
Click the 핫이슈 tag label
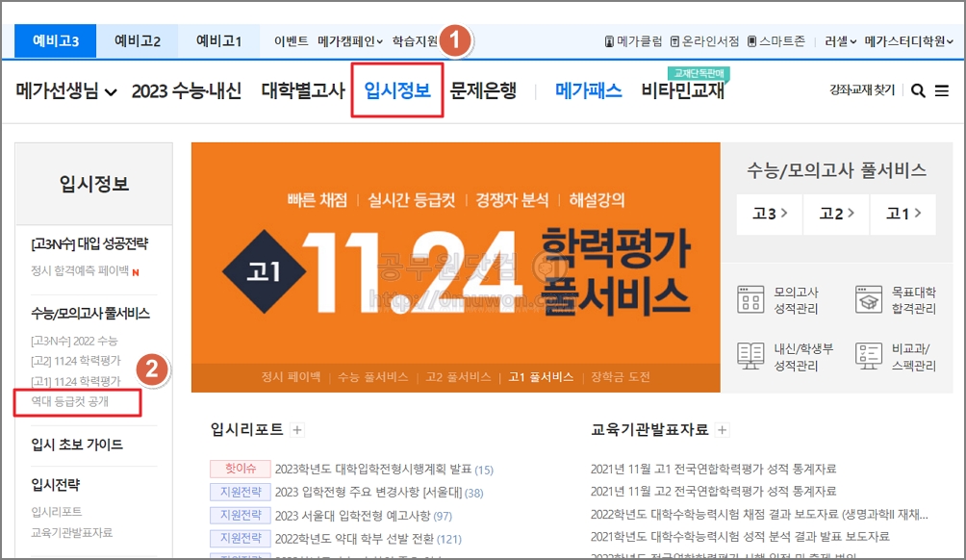(x=241, y=469)
